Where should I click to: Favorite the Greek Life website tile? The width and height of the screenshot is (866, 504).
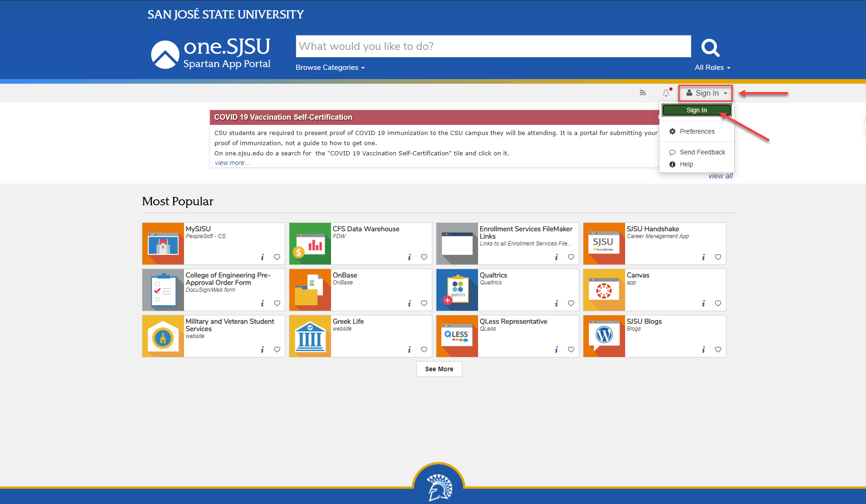(424, 350)
